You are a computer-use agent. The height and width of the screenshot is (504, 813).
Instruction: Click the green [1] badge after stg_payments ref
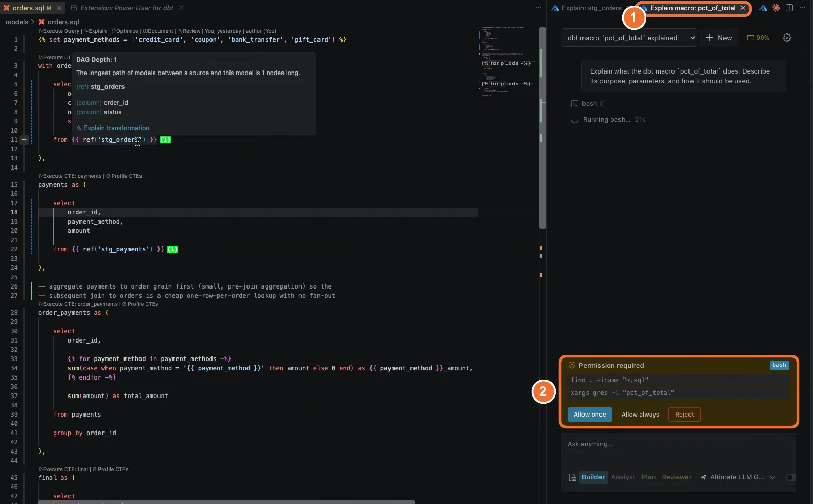click(x=172, y=249)
